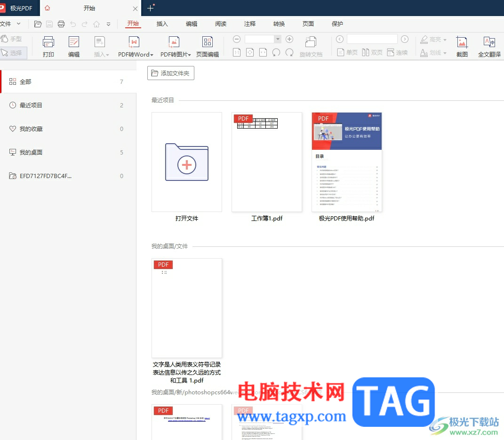Click the 截图 screenshot tool
The width and height of the screenshot is (504, 440).
tap(462, 47)
